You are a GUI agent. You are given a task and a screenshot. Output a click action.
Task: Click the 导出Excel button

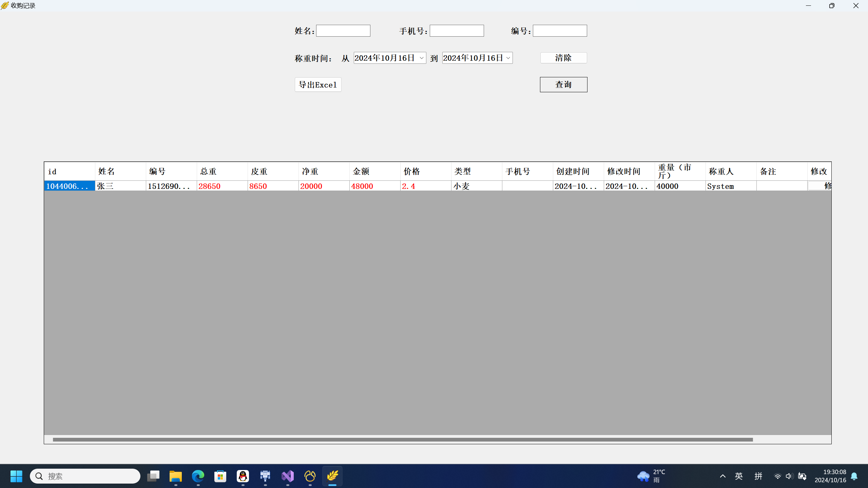coord(318,84)
